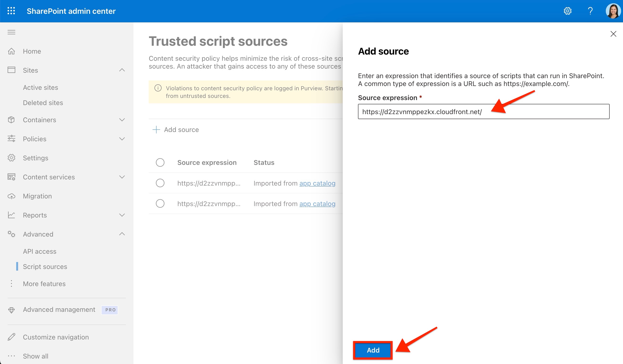Collapse the navigation with the hamburger icon

point(11,32)
